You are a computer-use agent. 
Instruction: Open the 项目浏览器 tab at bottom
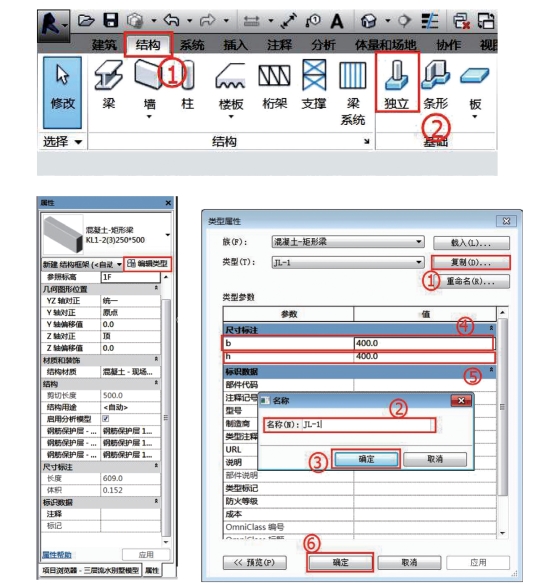coord(90,570)
